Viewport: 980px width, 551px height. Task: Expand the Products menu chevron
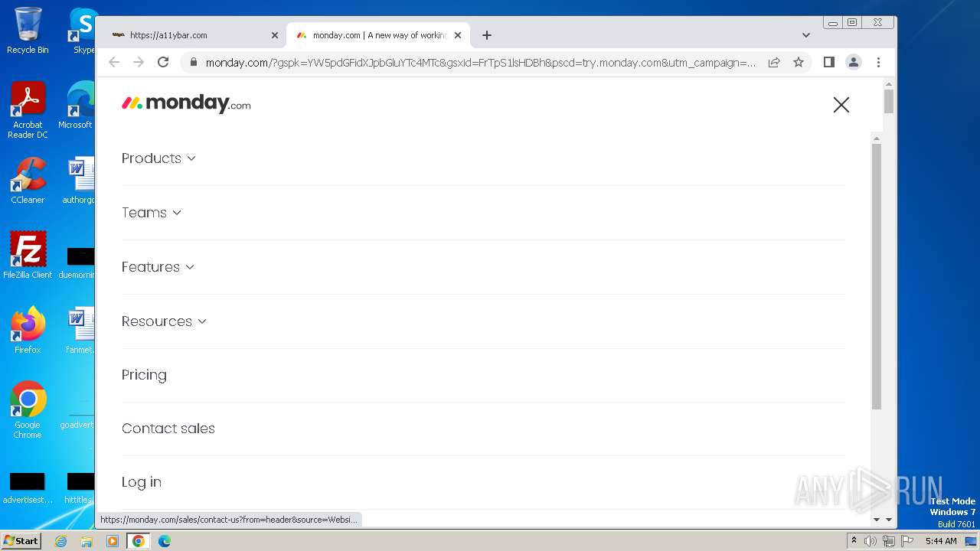(x=191, y=158)
